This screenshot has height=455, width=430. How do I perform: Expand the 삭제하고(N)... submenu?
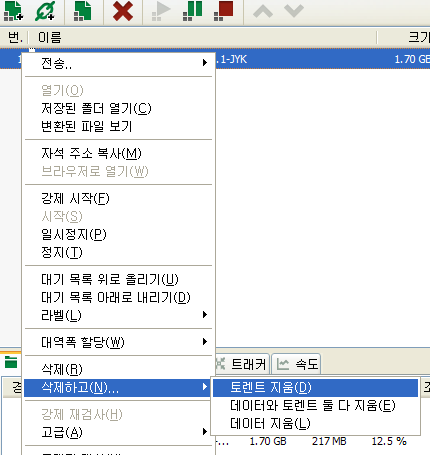(118, 387)
